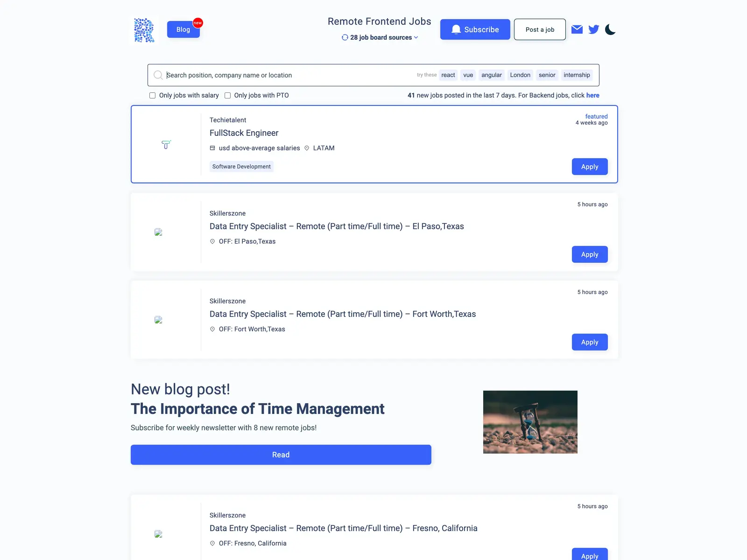The width and height of the screenshot is (747, 560).
Task: Click the LATAM location label
Action: [x=324, y=148]
